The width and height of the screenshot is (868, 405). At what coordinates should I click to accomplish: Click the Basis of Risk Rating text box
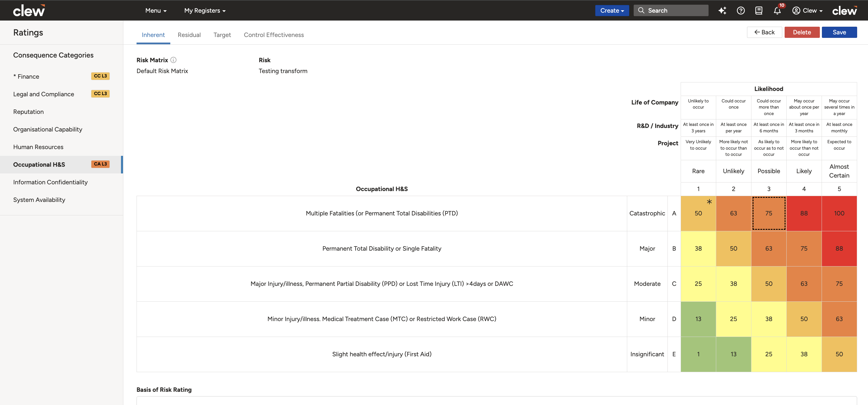[496, 401]
